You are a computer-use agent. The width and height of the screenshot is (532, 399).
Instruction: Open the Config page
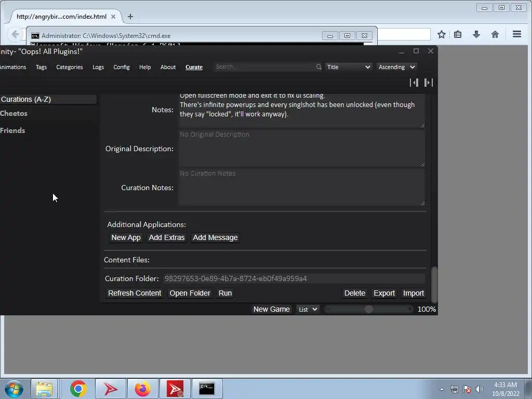(x=122, y=67)
